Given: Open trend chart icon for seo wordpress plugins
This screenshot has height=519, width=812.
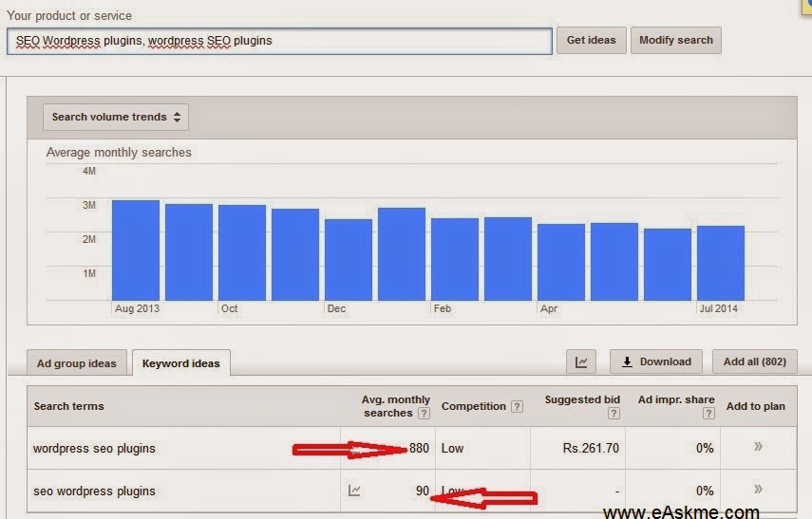Looking at the screenshot, I should point(354,490).
